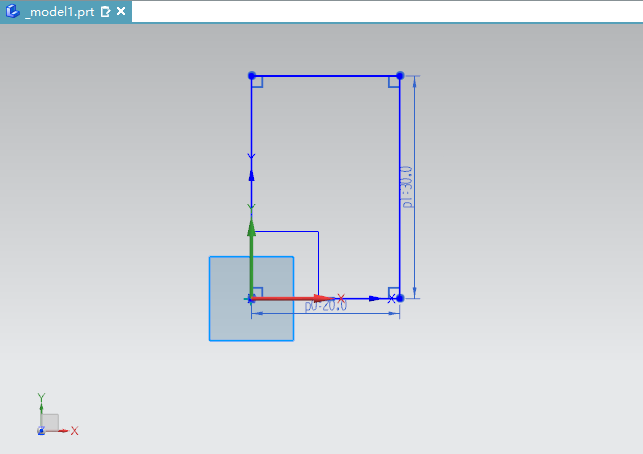Screen dimensions: 643x454
Task: Select the bottom-right sketch vertex point
Action: [400, 298]
